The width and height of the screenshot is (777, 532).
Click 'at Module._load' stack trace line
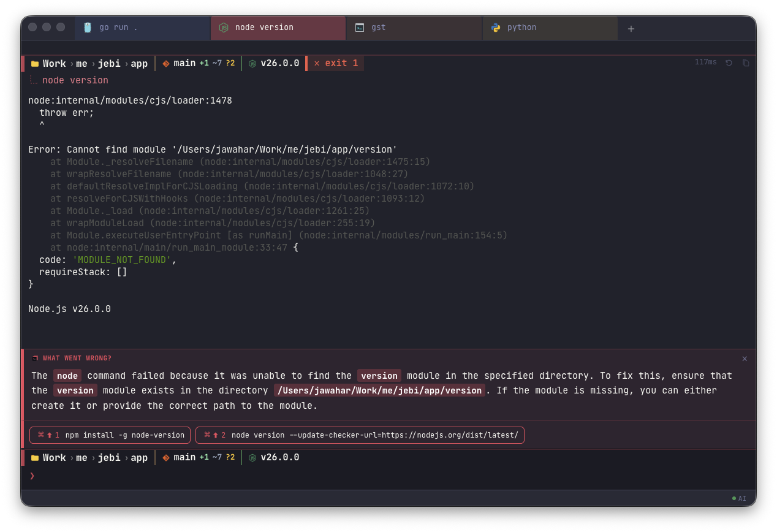[x=210, y=211]
